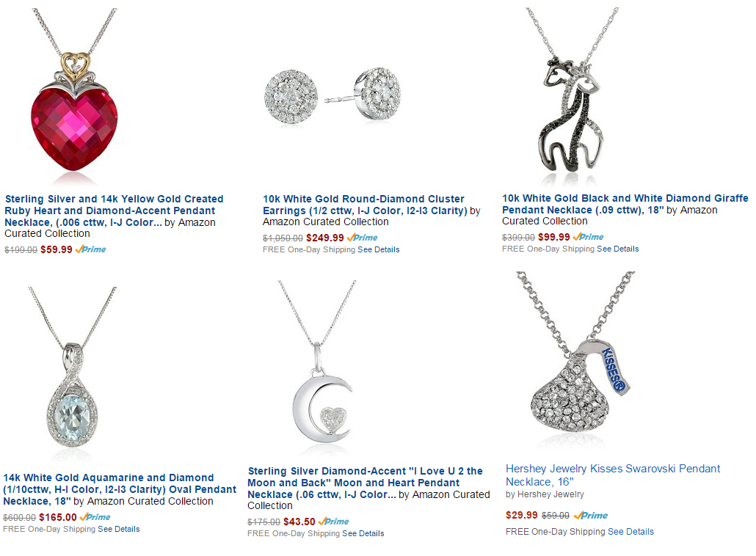Open the round-diamond cluster earrings image
The image size is (756, 556).
tap(332, 96)
